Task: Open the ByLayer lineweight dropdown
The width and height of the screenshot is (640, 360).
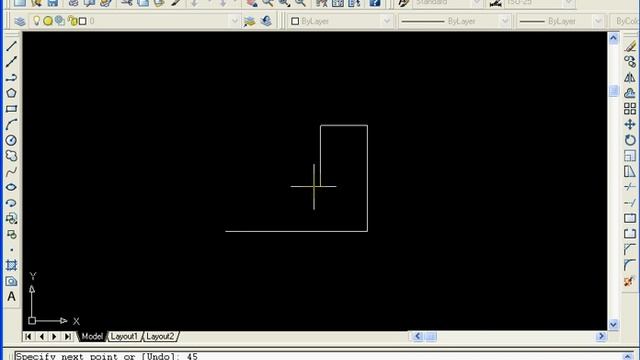Action: coord(598,21)
